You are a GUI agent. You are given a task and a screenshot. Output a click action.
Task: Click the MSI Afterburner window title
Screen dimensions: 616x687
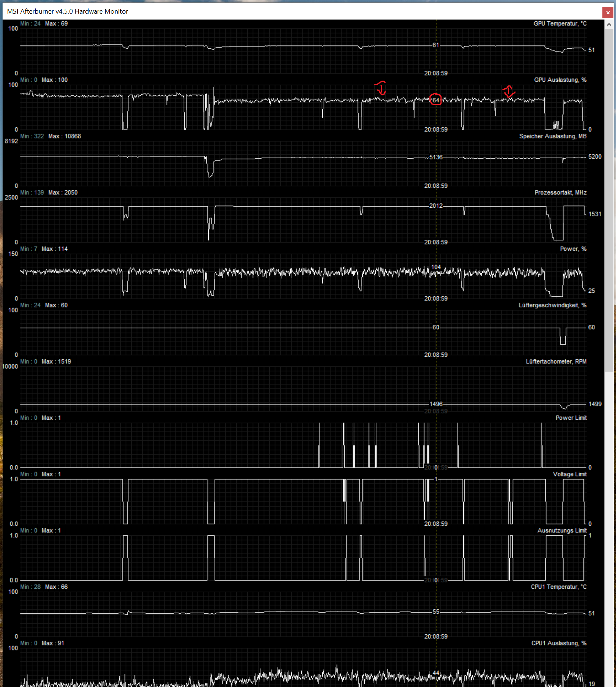pyautogui.click(x=68, y=11)
